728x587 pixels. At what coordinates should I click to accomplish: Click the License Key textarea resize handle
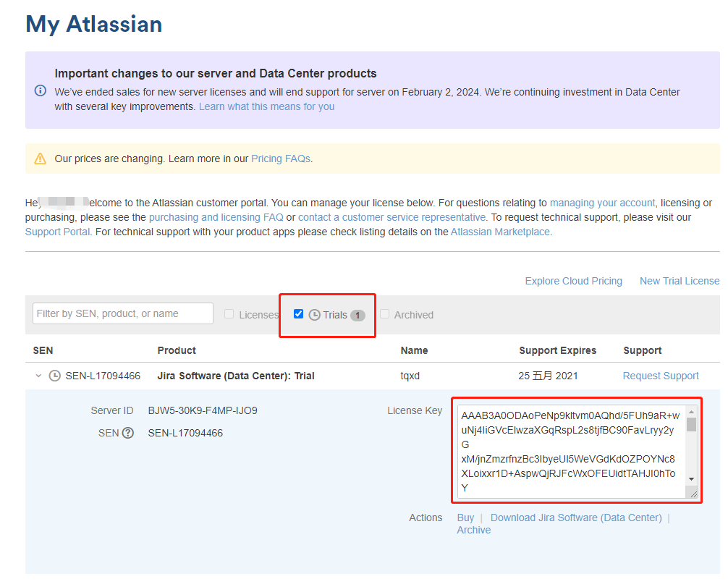pyautogui.click(x=693, y=494)
